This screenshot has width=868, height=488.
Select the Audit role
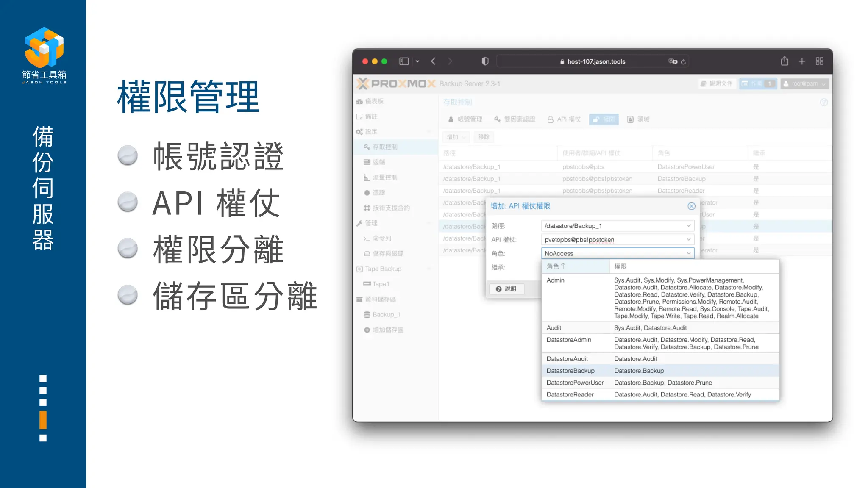(660, 328)
